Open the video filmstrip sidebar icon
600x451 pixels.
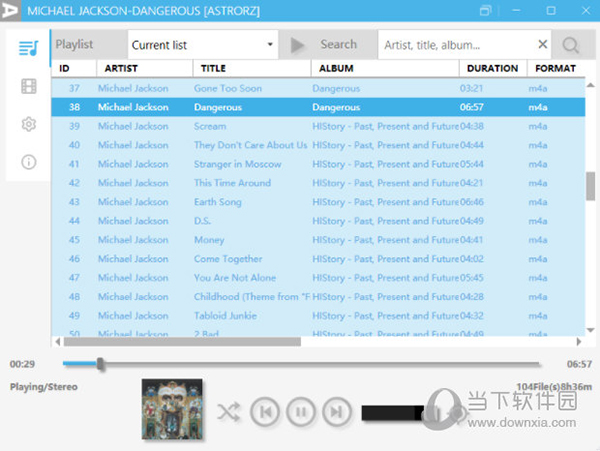(29, 86)
